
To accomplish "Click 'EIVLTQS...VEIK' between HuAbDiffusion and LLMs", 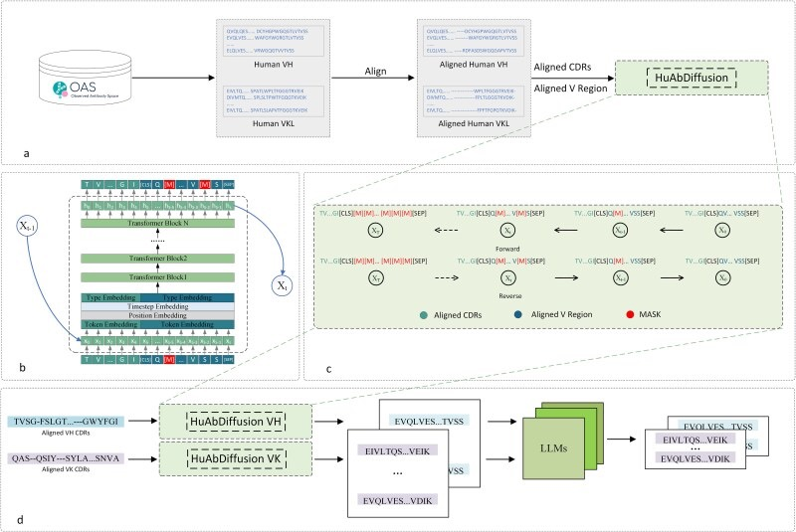I will click(x=397, y=450).
